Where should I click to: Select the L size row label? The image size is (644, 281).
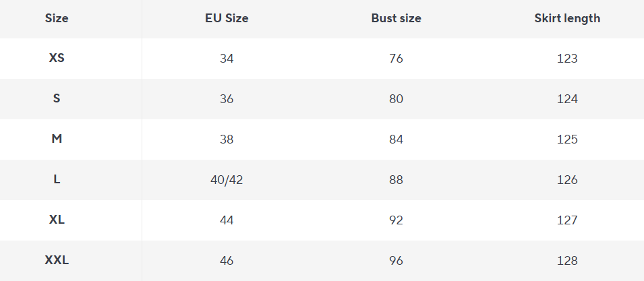pyautogui.click(x=57, y=179)
